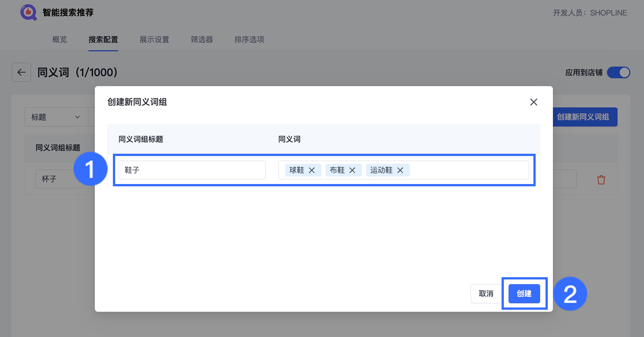This screenshot has width=644, height=337.
Task: Switch to the 概览 tab
Action: [x=59, y=39]
